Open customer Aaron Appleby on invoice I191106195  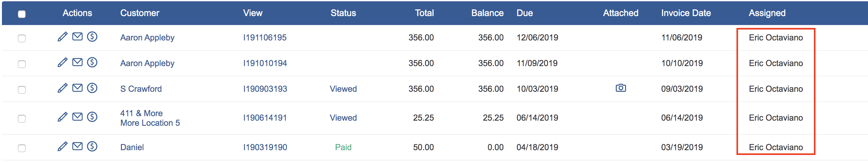tap(147, 38)
